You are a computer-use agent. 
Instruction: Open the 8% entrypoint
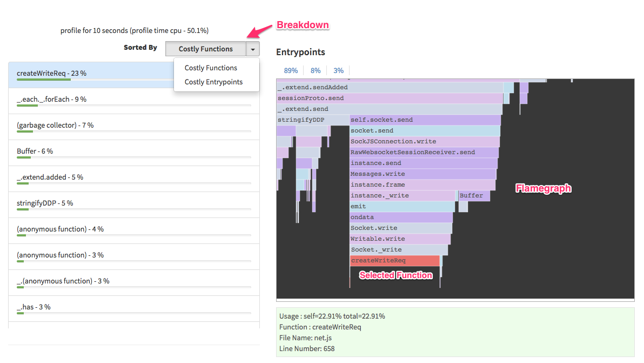(x=315, y=70)
